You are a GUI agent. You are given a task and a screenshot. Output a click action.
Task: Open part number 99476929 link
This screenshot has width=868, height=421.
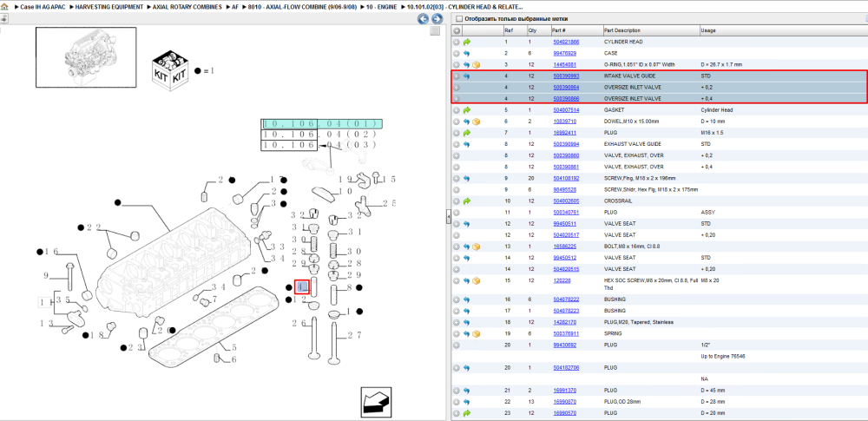(x=565, y=54)
